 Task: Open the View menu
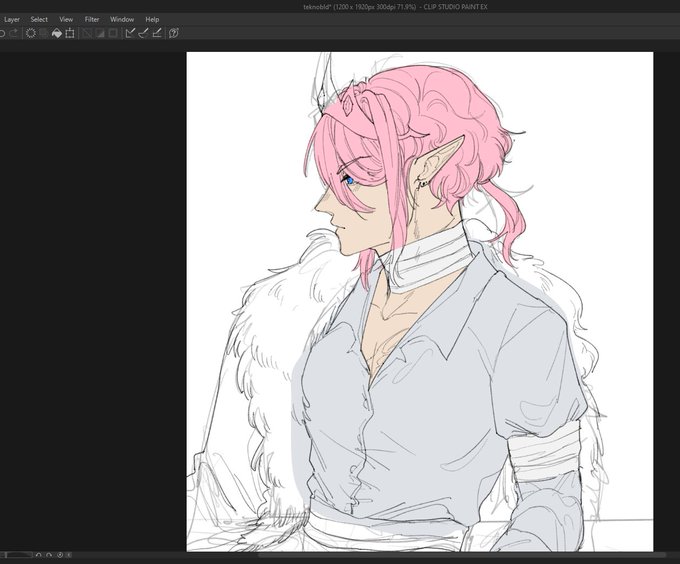(66, 20)
